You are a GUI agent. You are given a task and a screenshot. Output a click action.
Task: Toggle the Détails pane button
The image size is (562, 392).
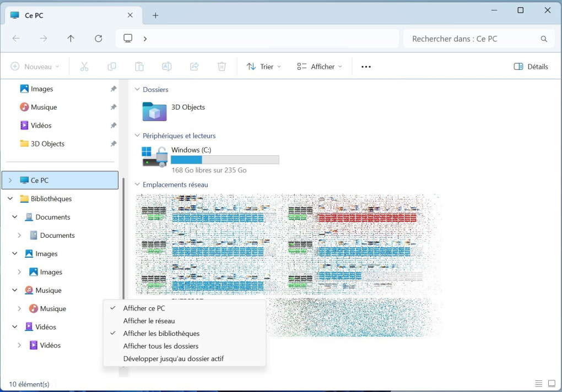click(531, 67)
